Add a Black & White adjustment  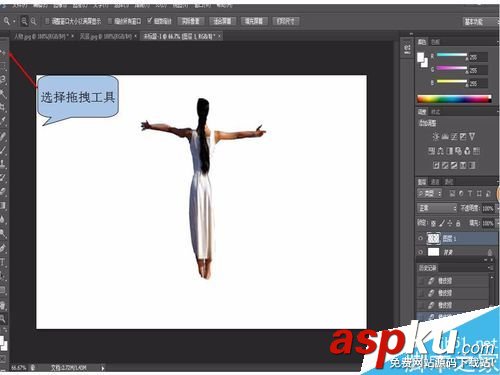click(450, 151)
